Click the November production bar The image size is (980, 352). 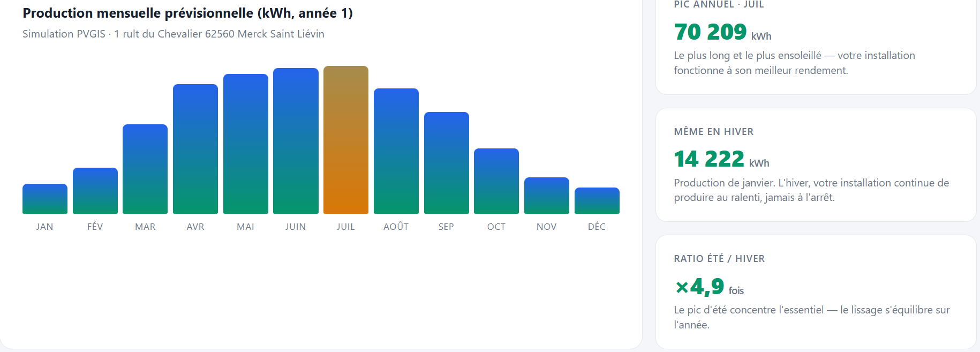pyautogui.click(x=547, y=196)
